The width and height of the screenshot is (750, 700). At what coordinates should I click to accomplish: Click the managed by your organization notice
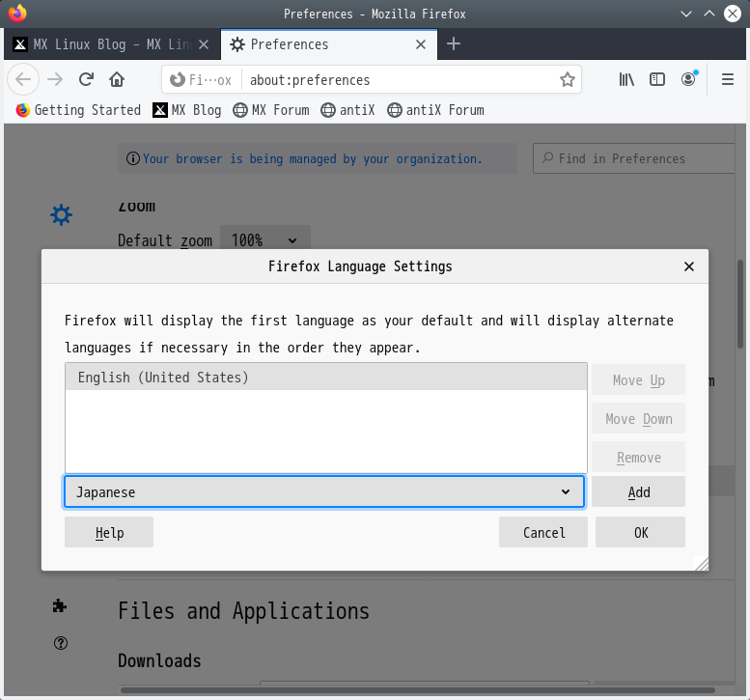pyautogui.click(x=318, y=158)
